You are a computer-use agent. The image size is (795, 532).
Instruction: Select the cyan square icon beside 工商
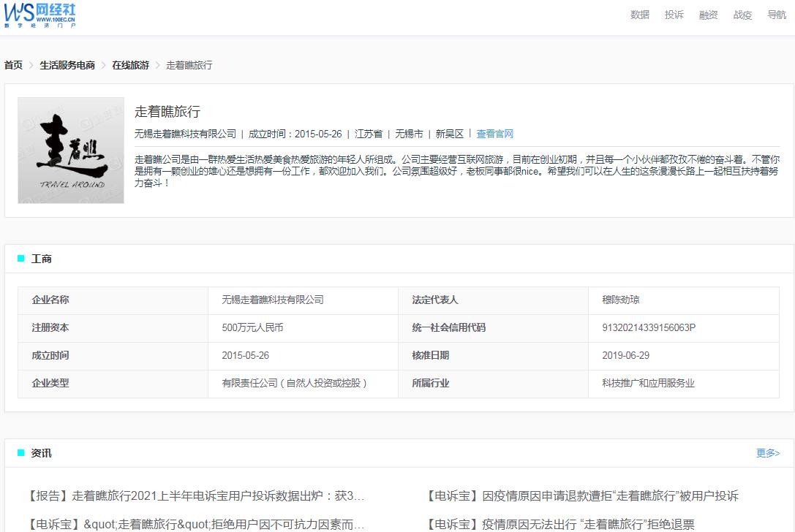pyautogui.click(x=20, y=259)
